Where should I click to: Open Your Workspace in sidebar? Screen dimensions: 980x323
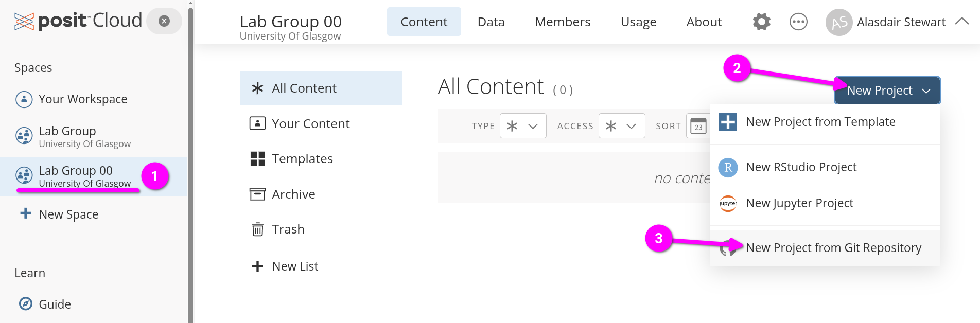tap(82, 99)
